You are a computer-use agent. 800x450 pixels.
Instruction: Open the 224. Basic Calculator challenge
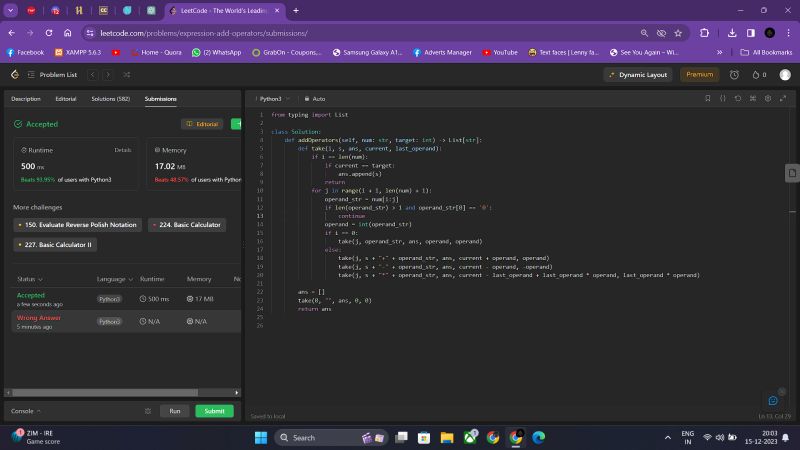coord(187,225)
